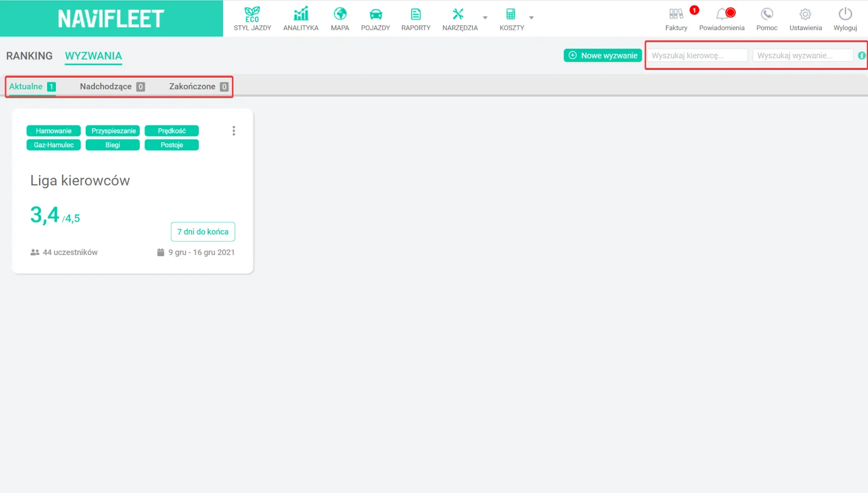
Task: Click the Prędkość tag
Action: coord(172,131)
